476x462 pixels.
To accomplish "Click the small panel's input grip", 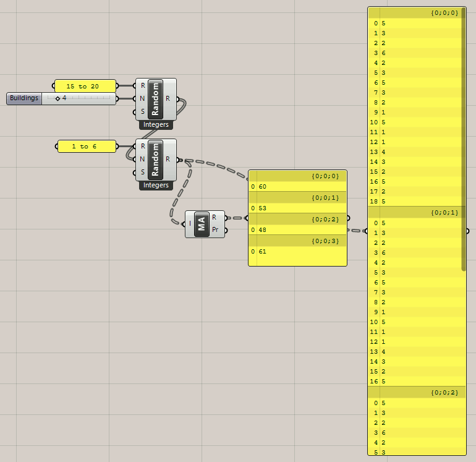I will (247, 218).
